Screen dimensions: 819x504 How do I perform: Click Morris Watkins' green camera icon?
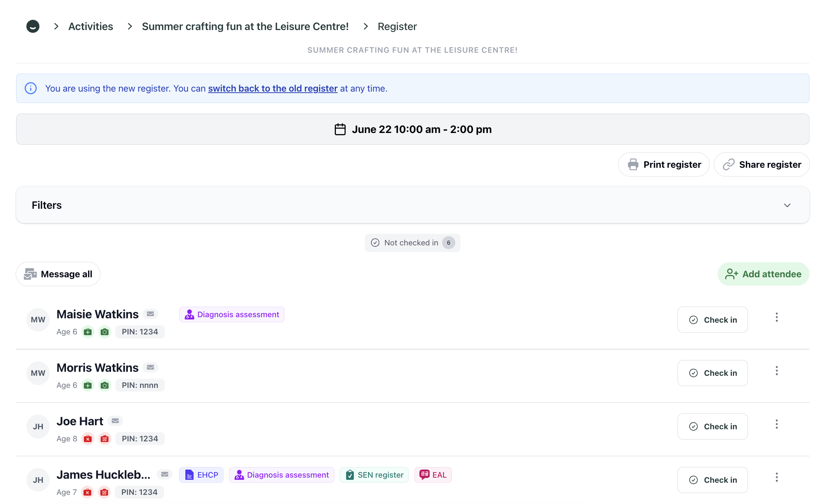click(105, 385)
